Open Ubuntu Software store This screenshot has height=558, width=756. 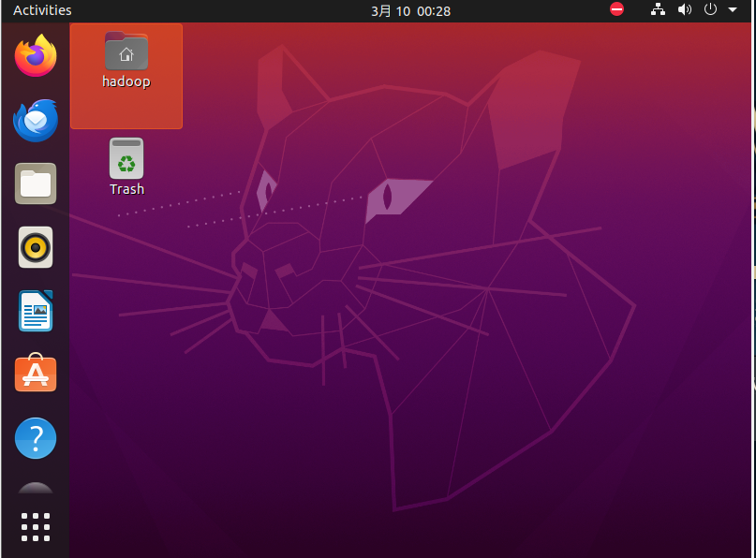tap(36, 373)
